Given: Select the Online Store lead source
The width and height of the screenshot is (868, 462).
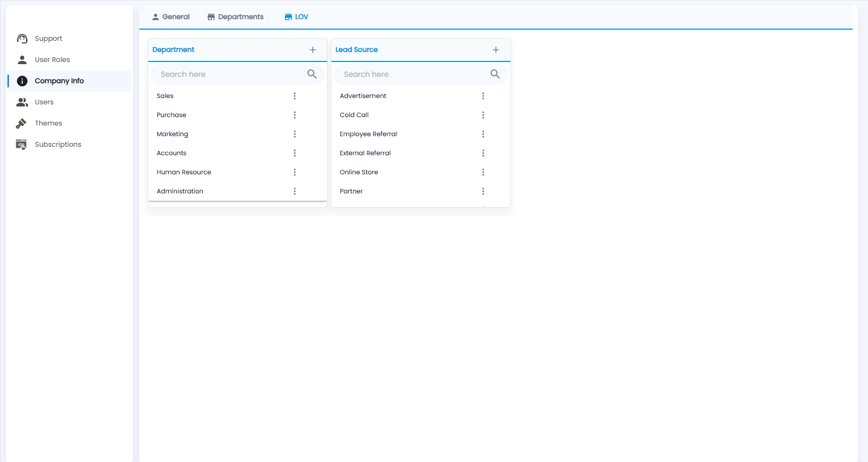Looking at the screenshot, I should 421,172.
